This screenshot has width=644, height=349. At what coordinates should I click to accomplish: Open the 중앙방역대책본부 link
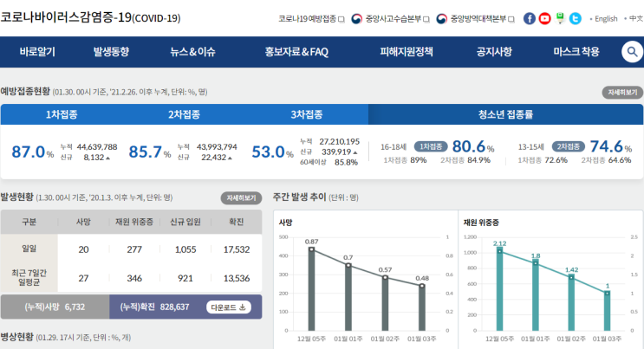[x=478, y=19]
